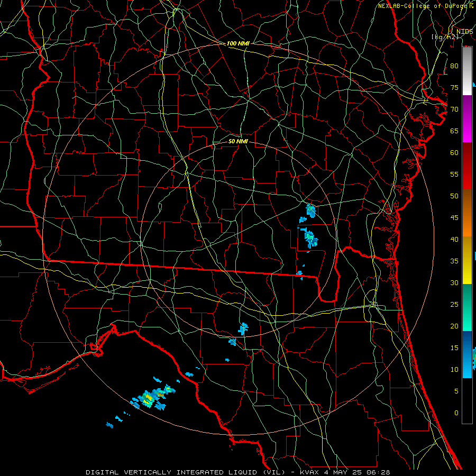The height and width of the screenshot is (476, 476).
Task: Click the 0 value on the scale
Action: 456,413
